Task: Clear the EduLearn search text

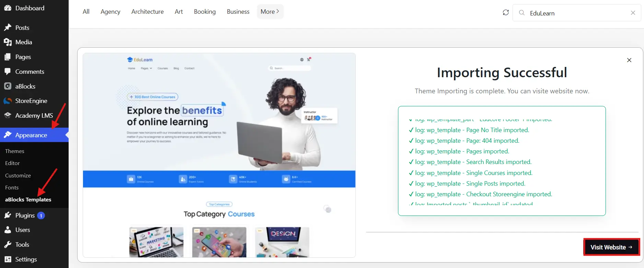Action: (633, 13)
